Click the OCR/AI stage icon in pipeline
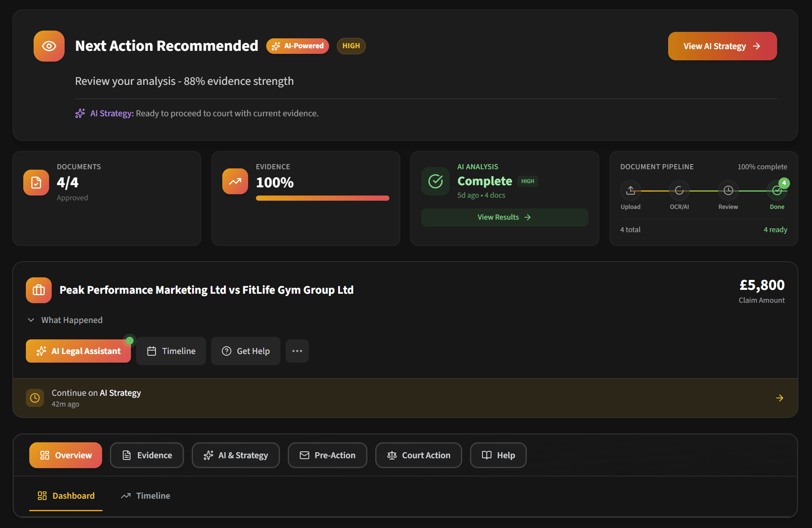Image resolution: width=812 pixels, height=528 pixels. [679, 190]
